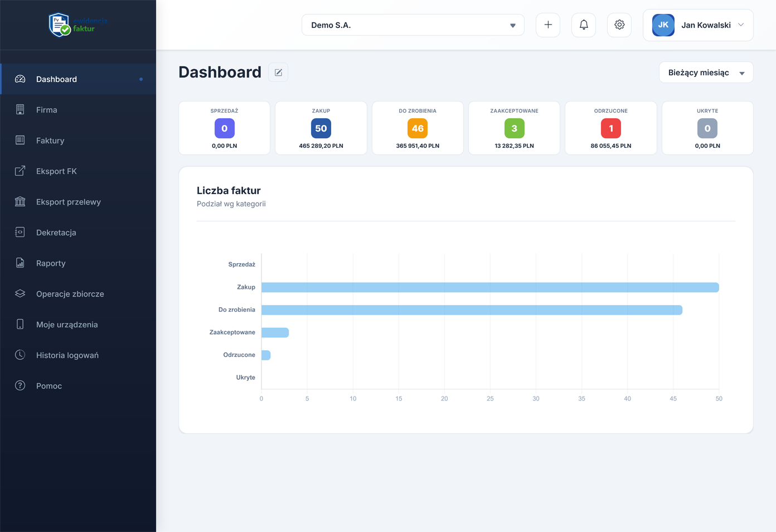
Task: Click the Eksport przelewy bank icon
Action: tap(20, 202)
